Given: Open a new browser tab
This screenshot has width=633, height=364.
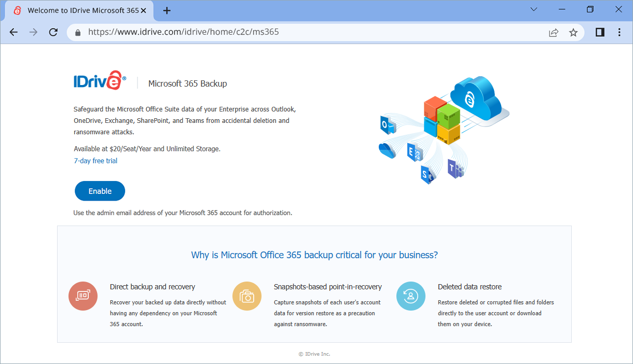Looking at the screenshot, I should click(167, 10).
